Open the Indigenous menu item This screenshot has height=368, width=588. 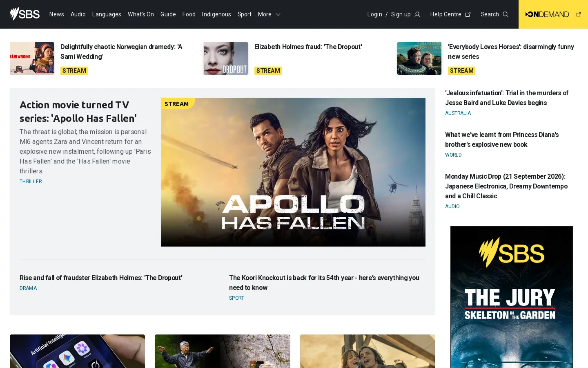click(x=216, y=14)
